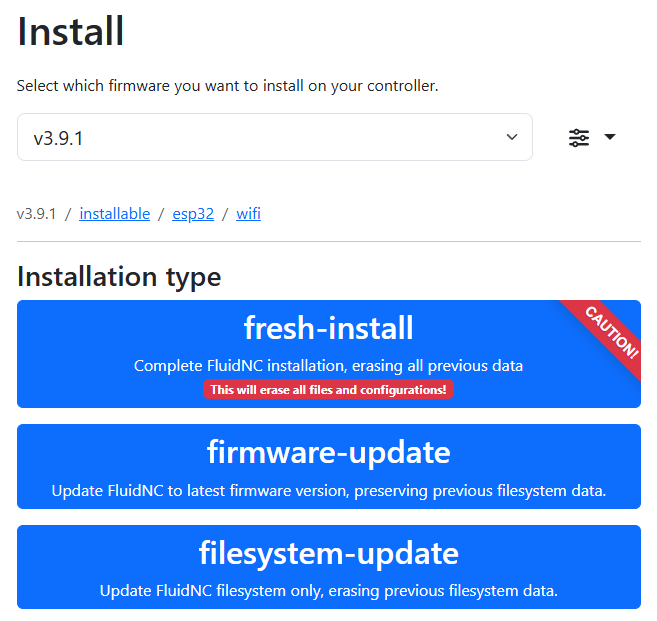657x621 pixels.
Task: Click the v3.9.1 breadcrumb text
Action: pos(36,214)
